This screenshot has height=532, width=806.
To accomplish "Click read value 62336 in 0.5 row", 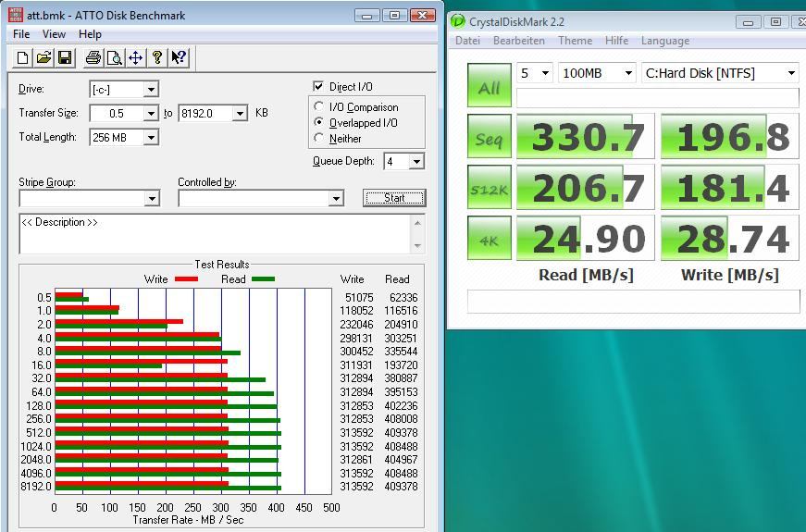I will click(x=403, y=298).
